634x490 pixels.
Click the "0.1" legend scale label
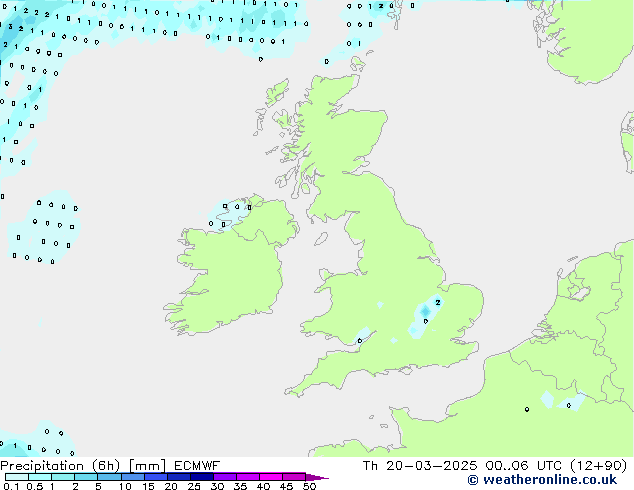[x=11, y=486]
